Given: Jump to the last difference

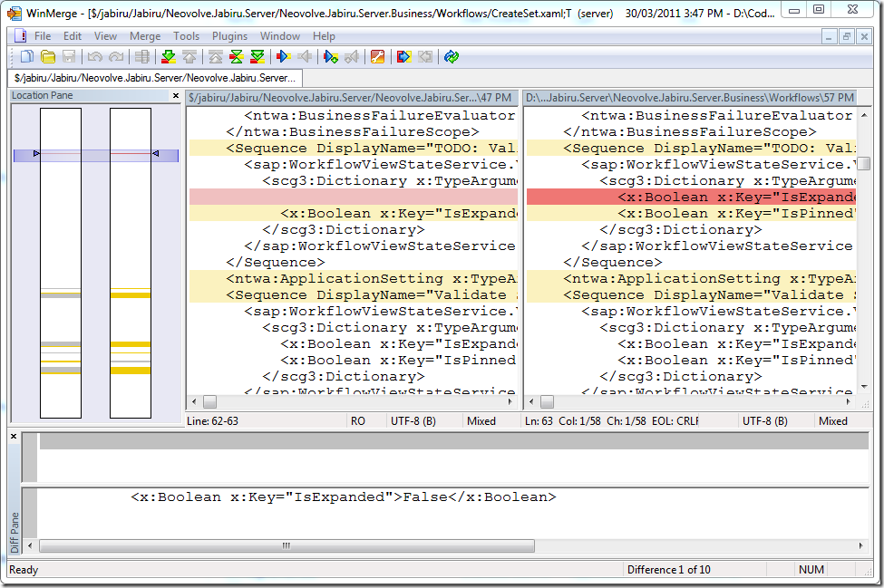Looking at the screenshot, I should click(257, 57).
